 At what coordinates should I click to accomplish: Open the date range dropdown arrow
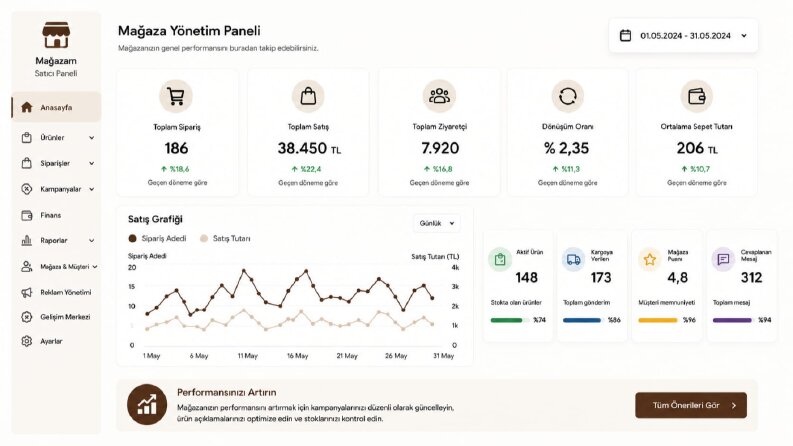(x=744, y=35)
